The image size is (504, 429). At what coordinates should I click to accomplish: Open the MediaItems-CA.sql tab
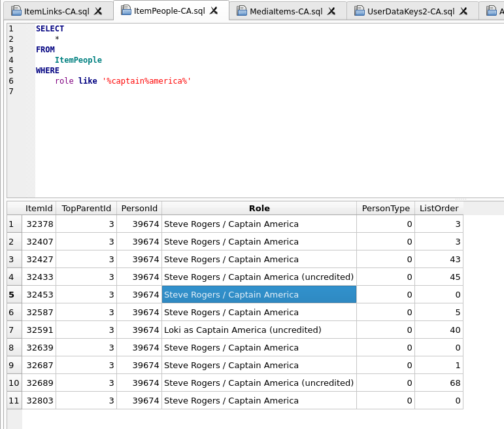(286, 11)
